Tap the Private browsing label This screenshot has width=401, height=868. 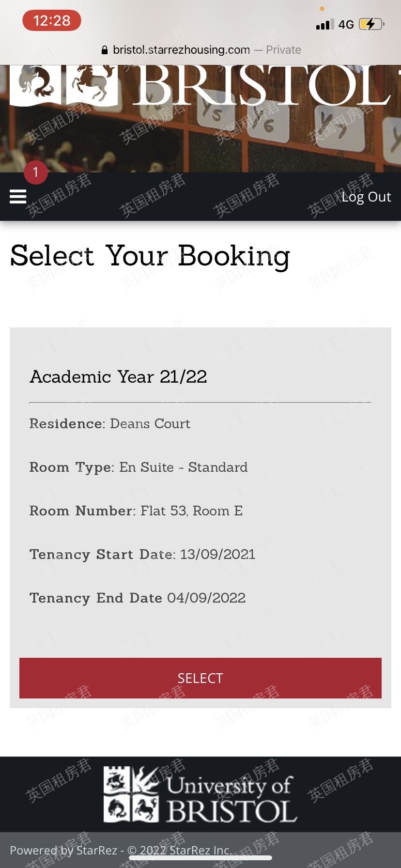tap(283, 50)
